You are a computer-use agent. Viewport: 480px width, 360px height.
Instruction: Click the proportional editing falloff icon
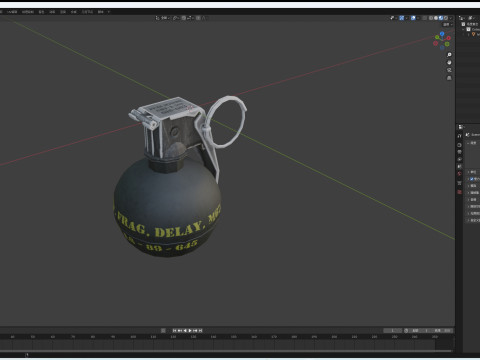[204, 18]
